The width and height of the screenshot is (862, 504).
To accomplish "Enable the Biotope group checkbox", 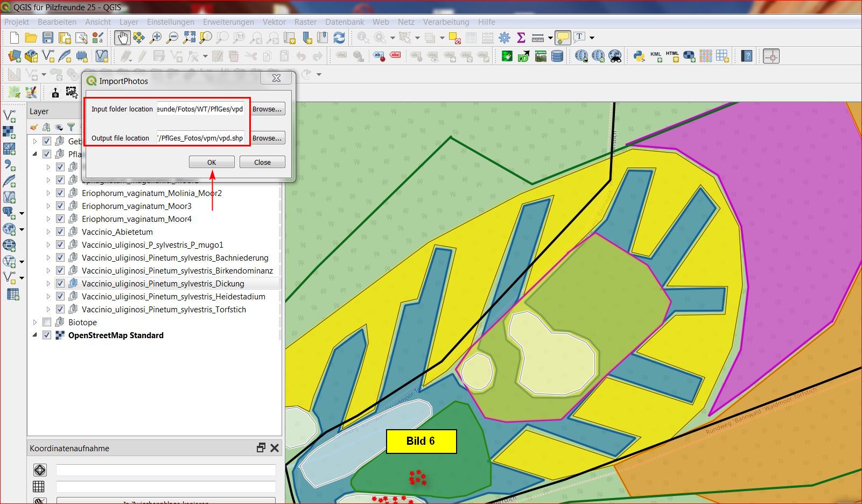I will 47,323.
